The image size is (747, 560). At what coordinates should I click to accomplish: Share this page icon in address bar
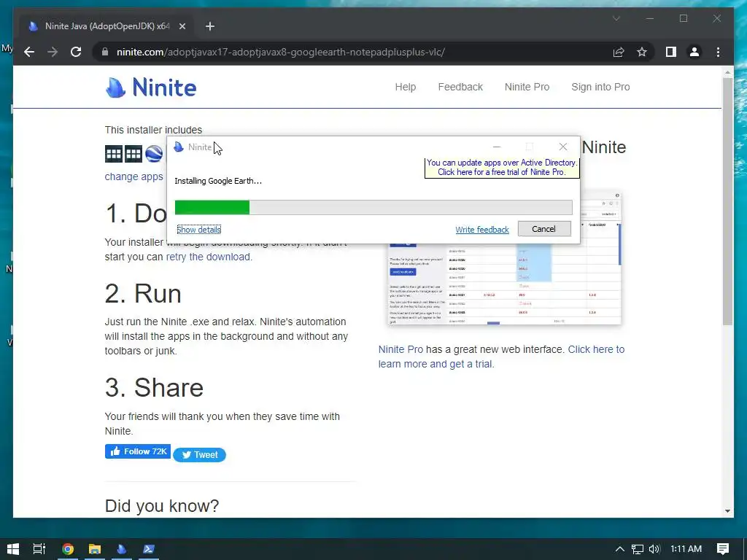(x=619, y=52)
